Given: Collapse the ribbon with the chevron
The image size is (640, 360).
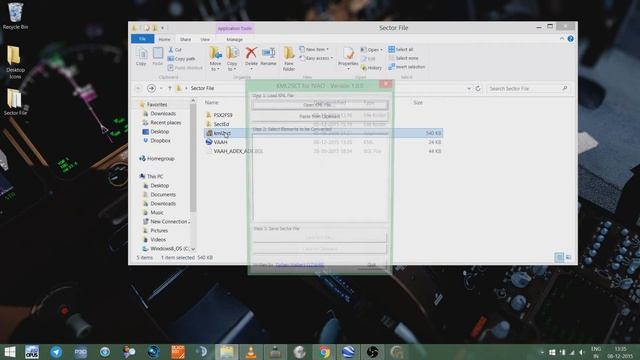Looking at the screenshot, I should (x=562, y=39).
